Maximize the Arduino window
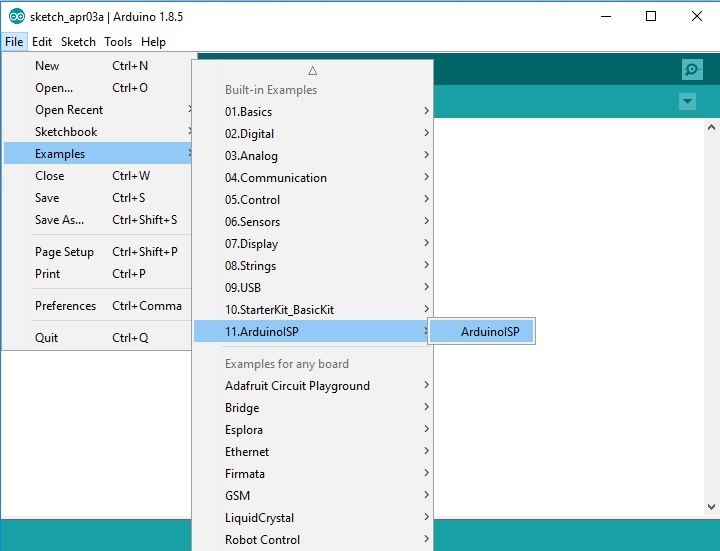Image resolution: width=720 pixels, height=551 pixels. [651, 17]
